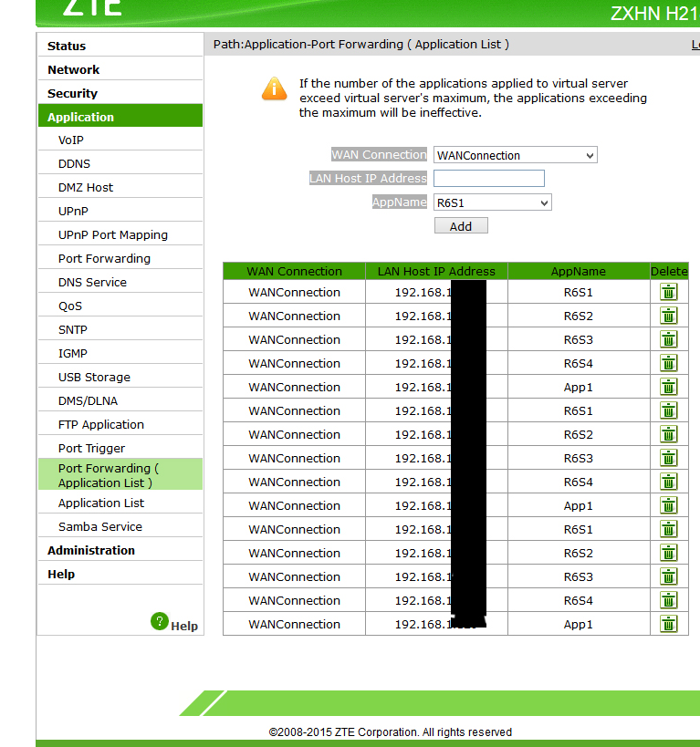Delete the third R6S3 entry
The width and height of the screenshot is (700, 747).
(x=669, y=577)
